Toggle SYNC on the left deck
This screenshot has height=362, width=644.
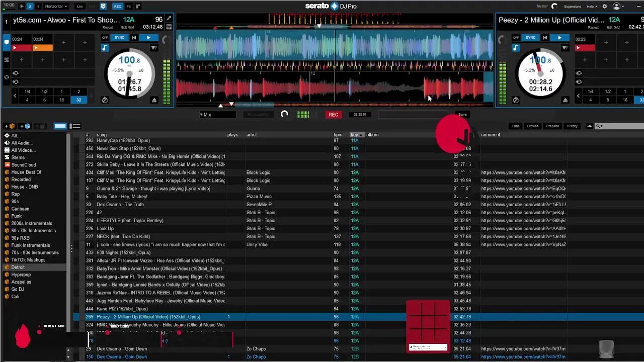pyautogui.click(x=119, y=38)
